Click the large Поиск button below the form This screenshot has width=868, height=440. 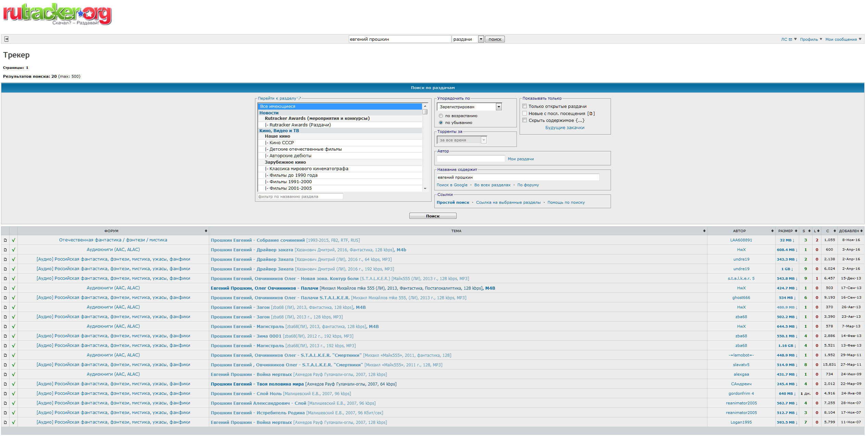(x=433, y=216)
